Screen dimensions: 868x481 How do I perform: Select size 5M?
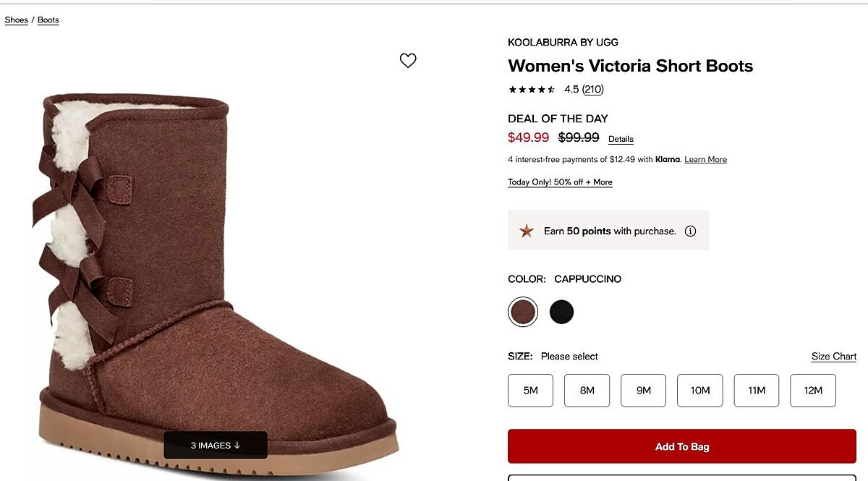(x=530, y=391)
